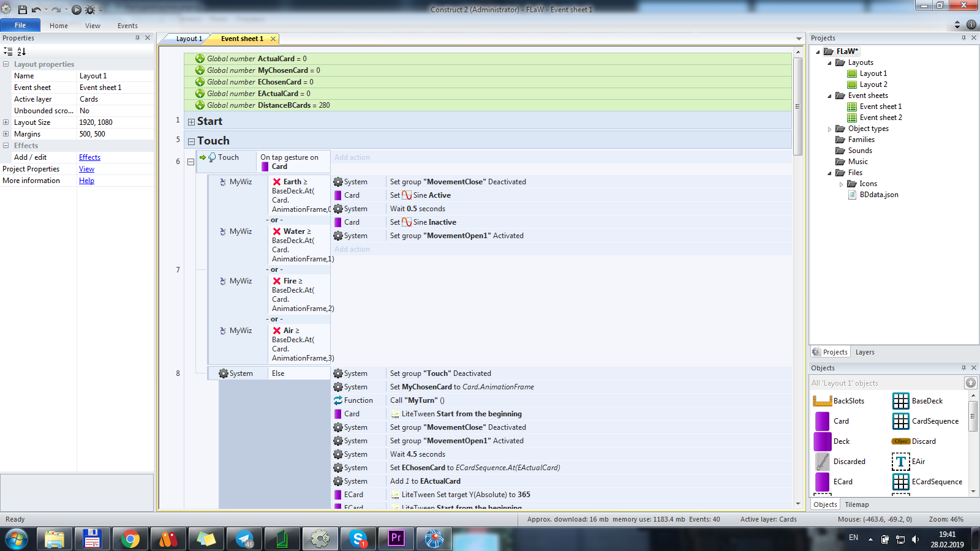The width and height of the screenshot is (980, 551).
Task: Click the Save project icon
Action: pyautogui.click(x=23, y=10)
